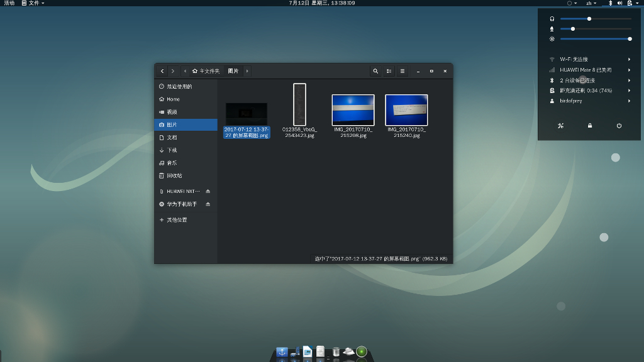Lock the screen from system menu

[590, 126]
